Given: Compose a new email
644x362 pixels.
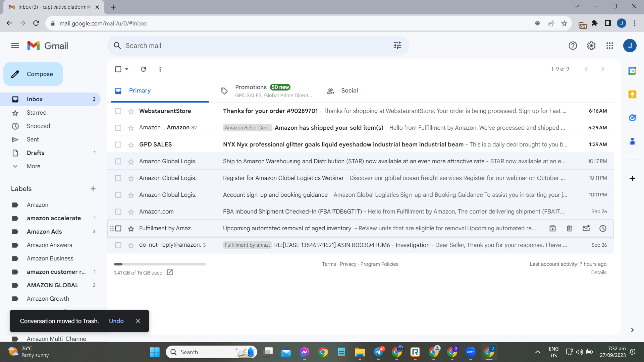Looking at the screenshot, I should [x=33, y=74].
